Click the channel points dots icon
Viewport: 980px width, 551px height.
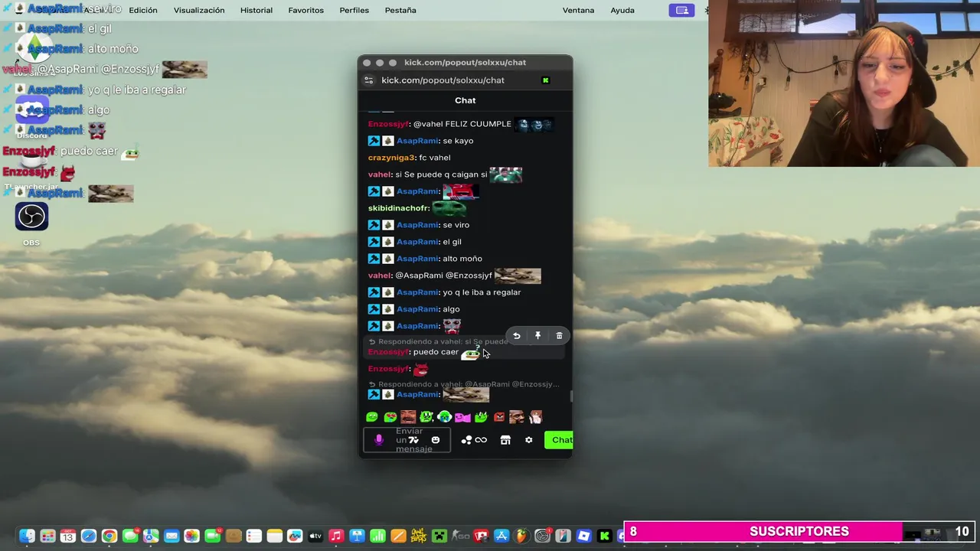point(466,440)
